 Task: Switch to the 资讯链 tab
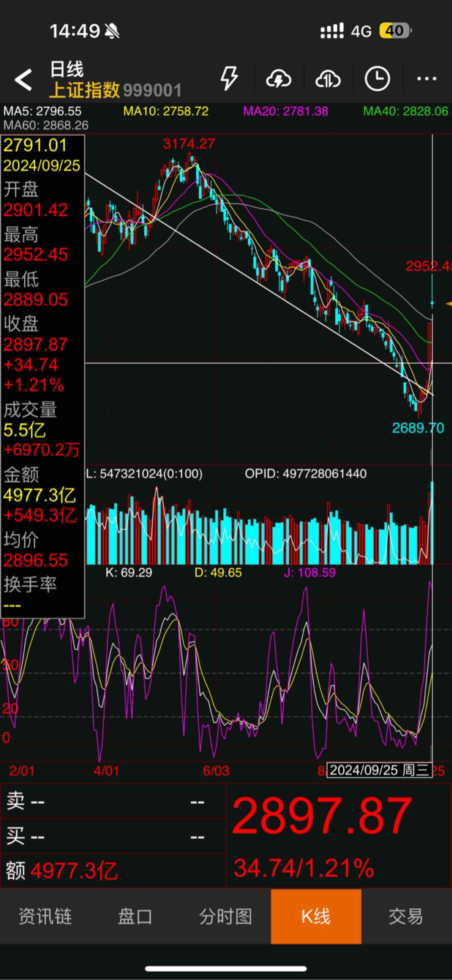[x=45, y=916]
